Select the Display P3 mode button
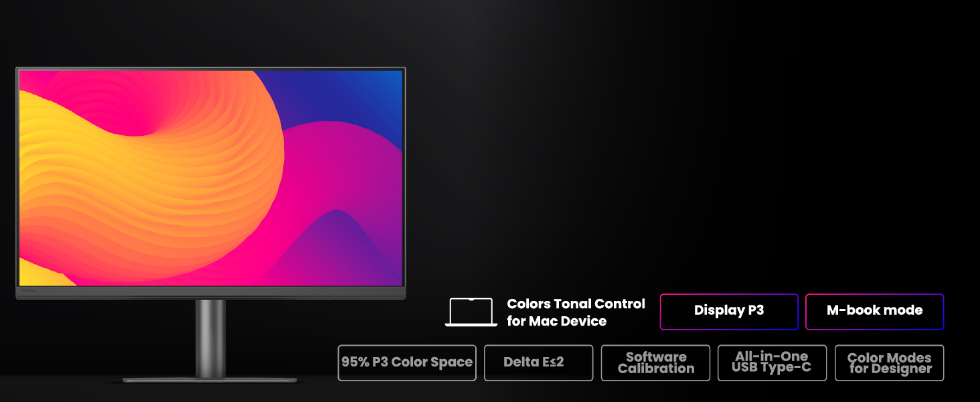This screenshot has height=402, width=980. 729,312
